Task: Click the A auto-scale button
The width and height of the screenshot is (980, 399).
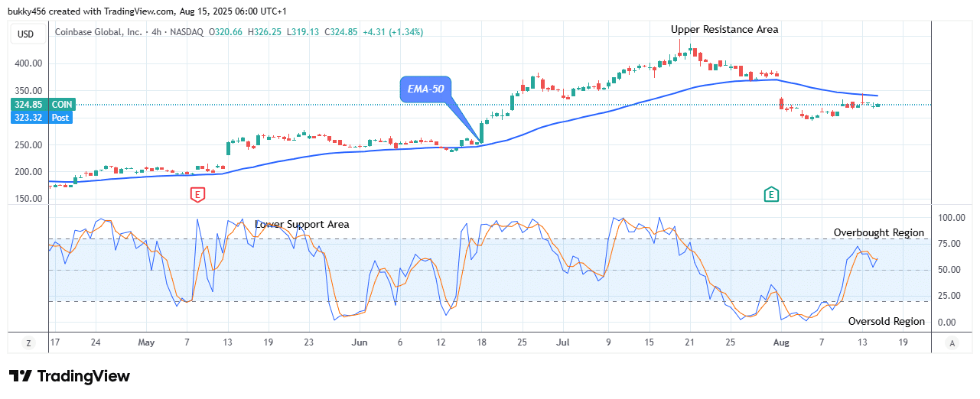Action: [x=952, y=343]
